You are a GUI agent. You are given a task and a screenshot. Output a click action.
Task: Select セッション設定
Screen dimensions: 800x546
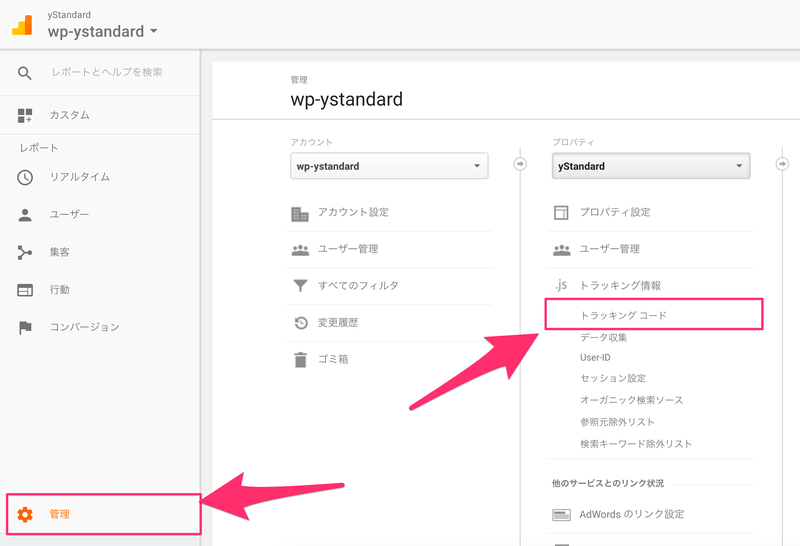click(613, 378)
